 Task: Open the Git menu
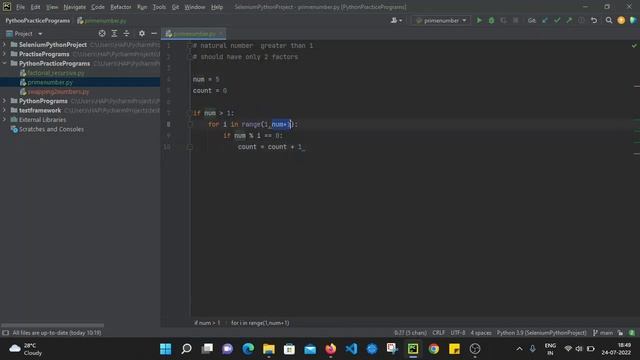point(175,7)
